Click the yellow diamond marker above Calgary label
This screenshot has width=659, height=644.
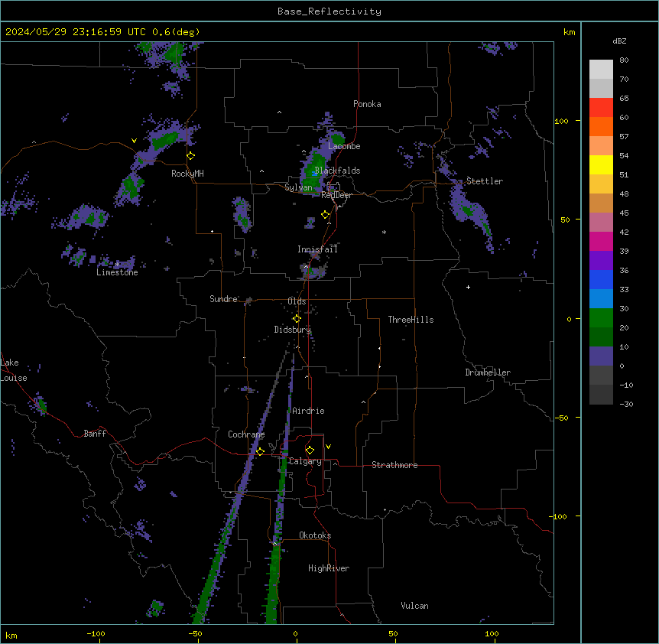pos(310,450)
